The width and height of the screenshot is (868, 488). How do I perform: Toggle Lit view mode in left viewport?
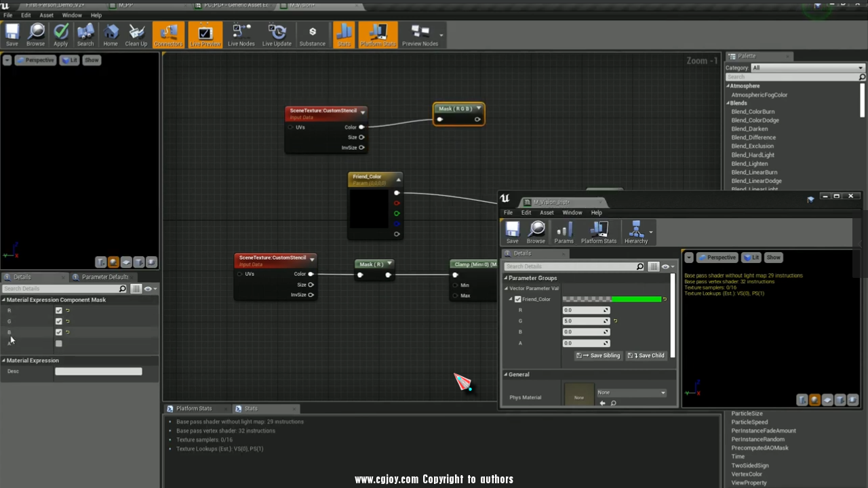pos(71,60)
